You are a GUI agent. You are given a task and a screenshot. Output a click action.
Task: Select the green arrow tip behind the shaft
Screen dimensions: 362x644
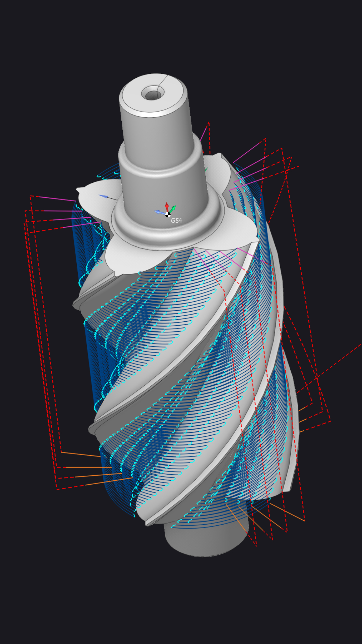206,170
